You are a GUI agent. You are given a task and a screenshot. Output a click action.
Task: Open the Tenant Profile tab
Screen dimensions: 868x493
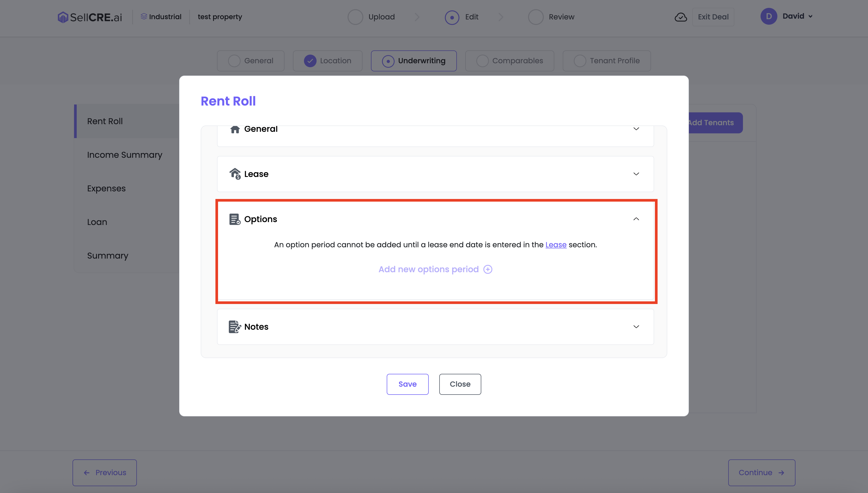tap(606, 61)
